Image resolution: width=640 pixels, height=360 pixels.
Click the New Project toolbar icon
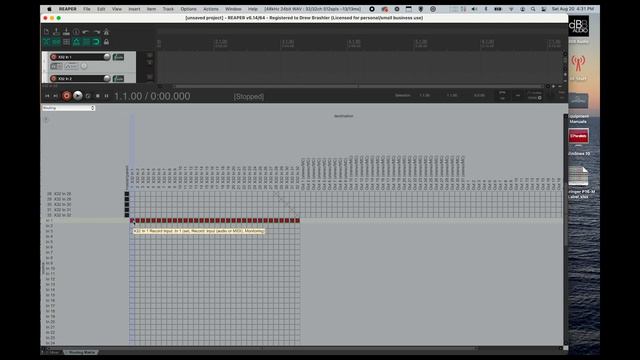pos(46,32)
